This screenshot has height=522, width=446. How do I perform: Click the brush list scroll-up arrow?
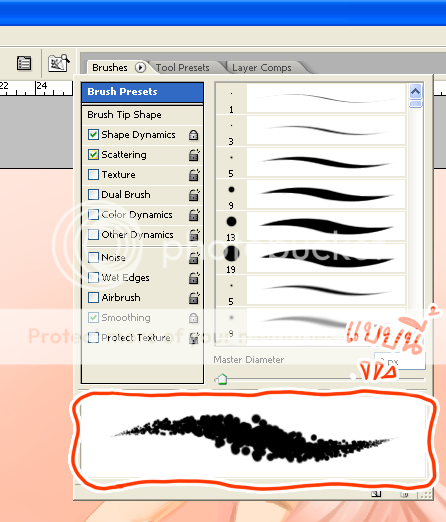tap(415, 91)
